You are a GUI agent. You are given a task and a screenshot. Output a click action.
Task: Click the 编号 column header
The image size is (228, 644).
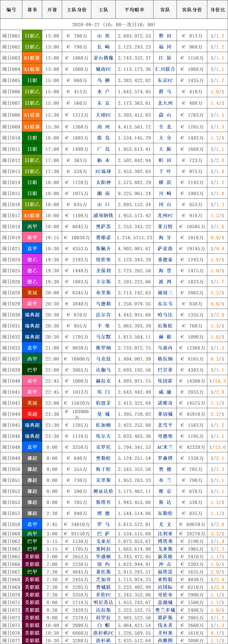click(x=11, y=10)
